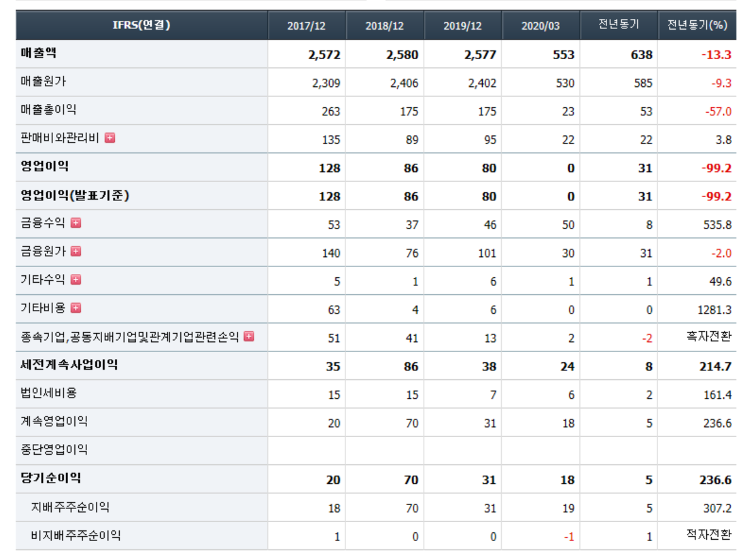Click the 161.4 percent for 법인세비용
749x560 pixels.
[x=717, y=396]
